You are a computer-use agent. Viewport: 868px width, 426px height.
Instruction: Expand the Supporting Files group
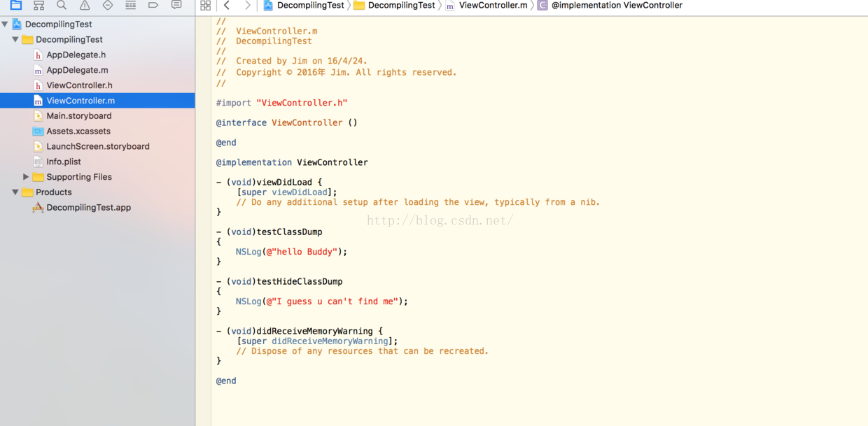point(26,177)
